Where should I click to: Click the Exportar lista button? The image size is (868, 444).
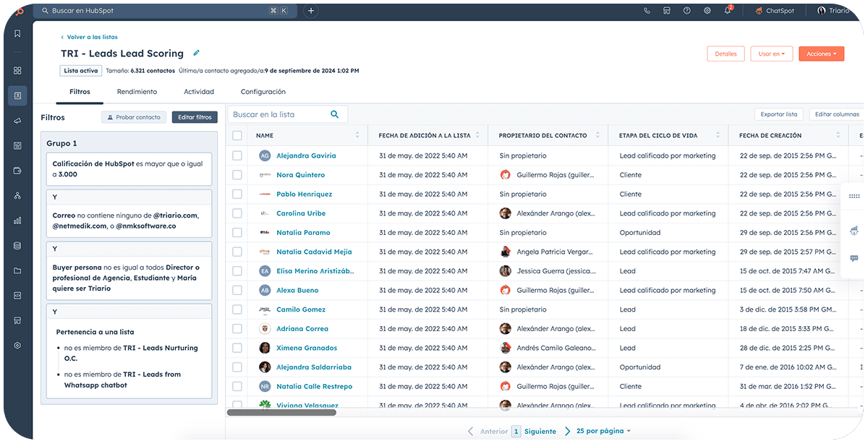coord(778,114)
